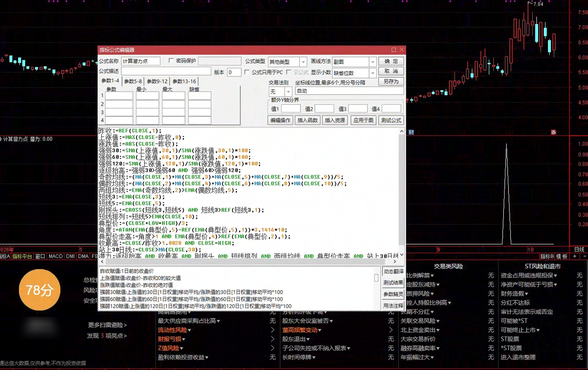Viewport: 588px width, 370px height.
Task: Select the MACD indicator tab
Action: pos(55,256)
